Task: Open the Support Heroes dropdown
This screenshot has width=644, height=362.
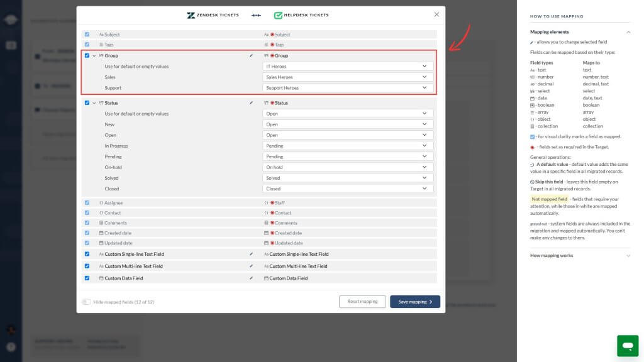Action: 347,88
